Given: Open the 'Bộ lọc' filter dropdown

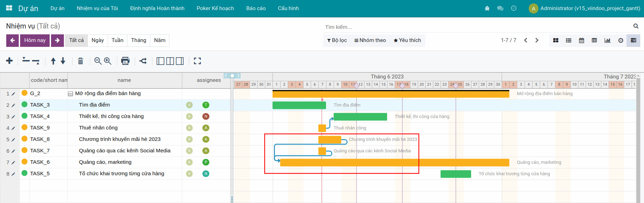Looking at the screenshot, I should pos(337,41).
